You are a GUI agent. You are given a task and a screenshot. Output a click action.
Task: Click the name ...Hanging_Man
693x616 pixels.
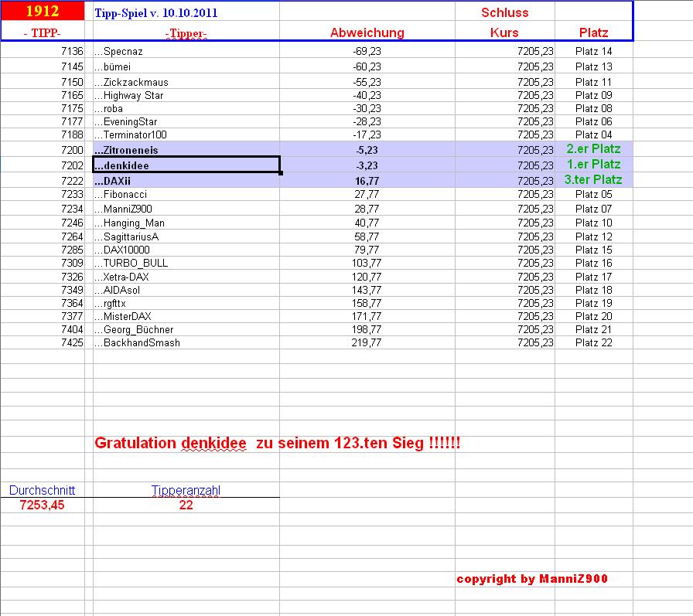129,223
